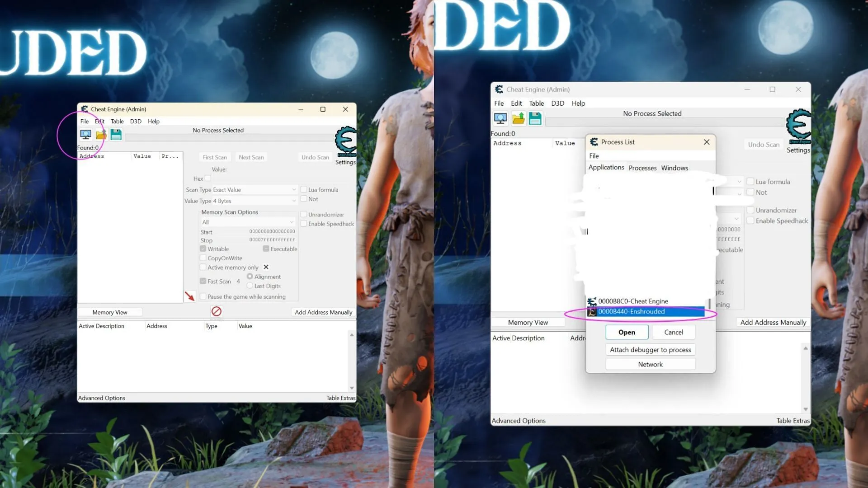Switch to Applications tab in Process List
Image resolution: width=868 pixels, height=488 pixels.
click(x=606, y=167)
